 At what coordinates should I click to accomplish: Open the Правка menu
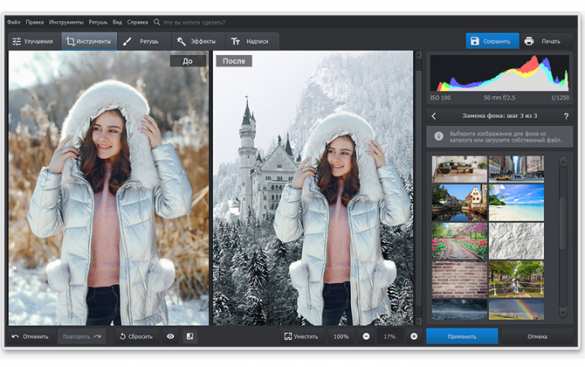click(x=34, y=22)
